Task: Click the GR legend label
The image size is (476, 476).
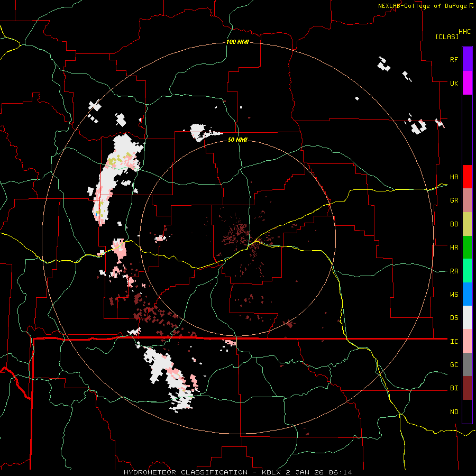Action: (454, 200)
